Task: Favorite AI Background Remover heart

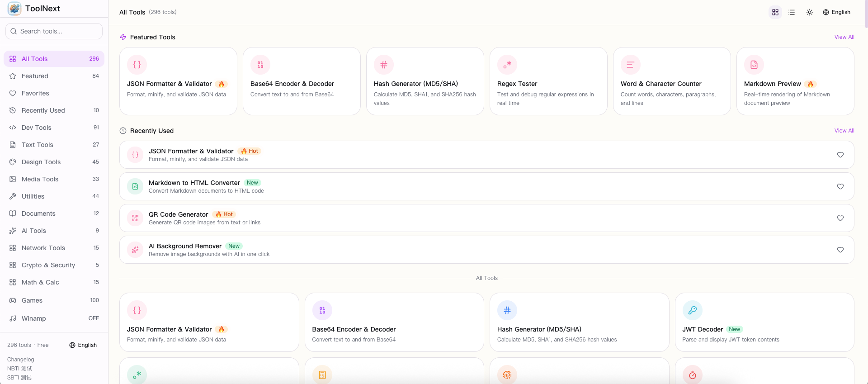Action: pyautogui.click(x=840, y=250)
